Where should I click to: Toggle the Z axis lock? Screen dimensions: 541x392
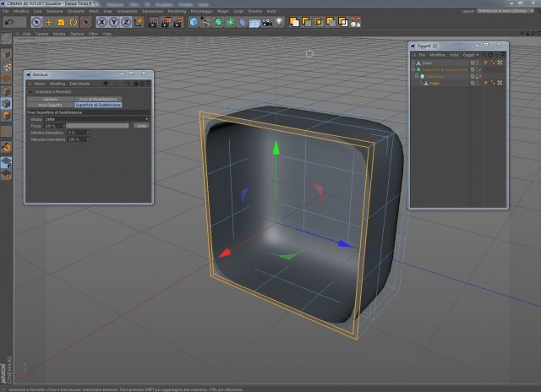point(126,23)
